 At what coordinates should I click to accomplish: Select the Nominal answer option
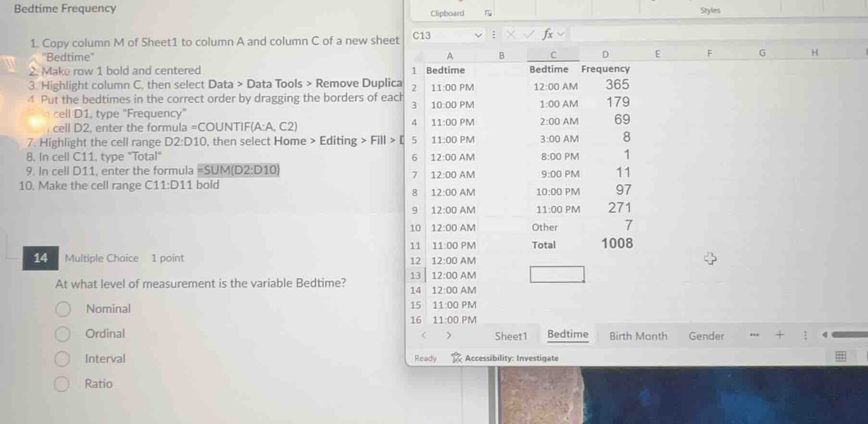[x=63, y=309]
